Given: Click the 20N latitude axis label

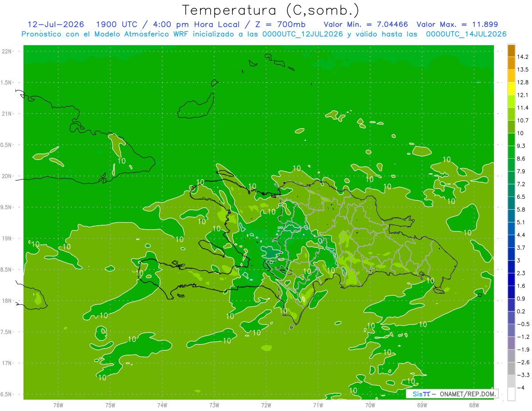Looking at the screenshot, I should click(7, 176).
